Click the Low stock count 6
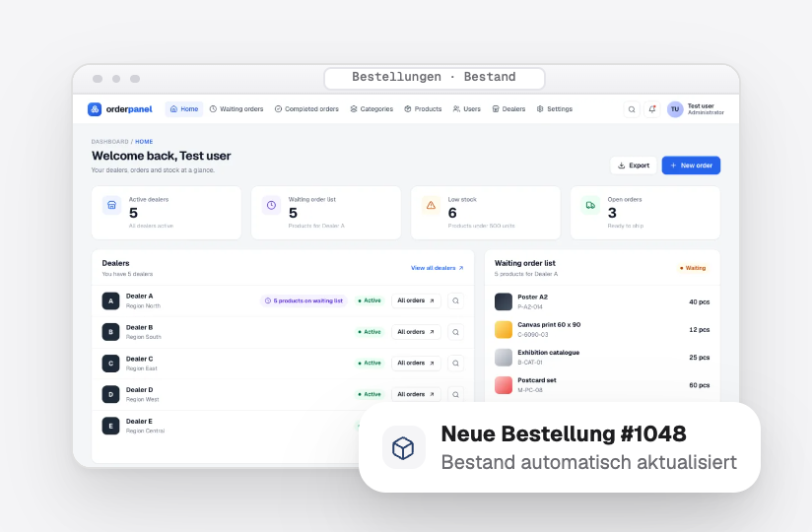Viewport: 812px width, 532px height. coord(452,213)
